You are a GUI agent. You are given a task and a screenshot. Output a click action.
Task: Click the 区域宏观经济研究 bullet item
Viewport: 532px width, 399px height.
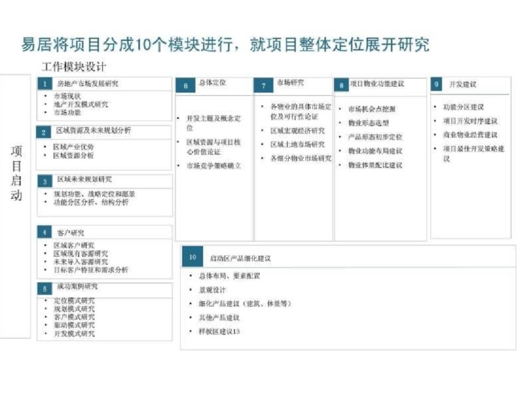(297, 130)
